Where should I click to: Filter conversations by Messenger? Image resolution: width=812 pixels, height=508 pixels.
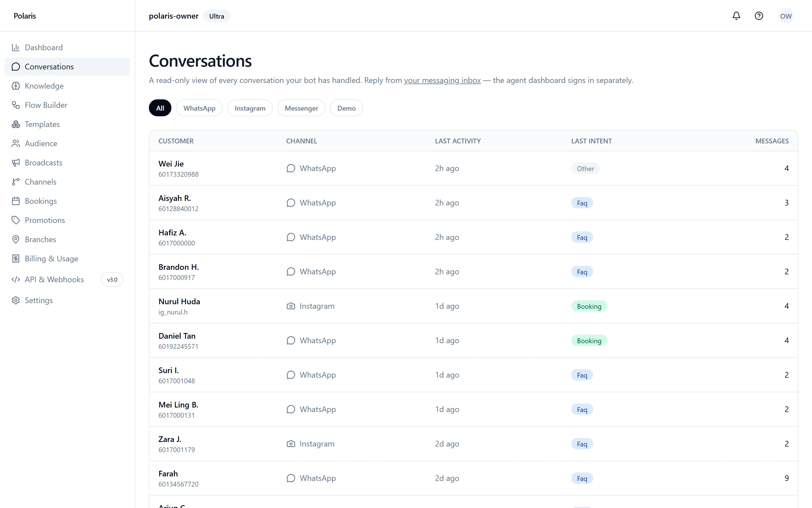click(301, 108)
